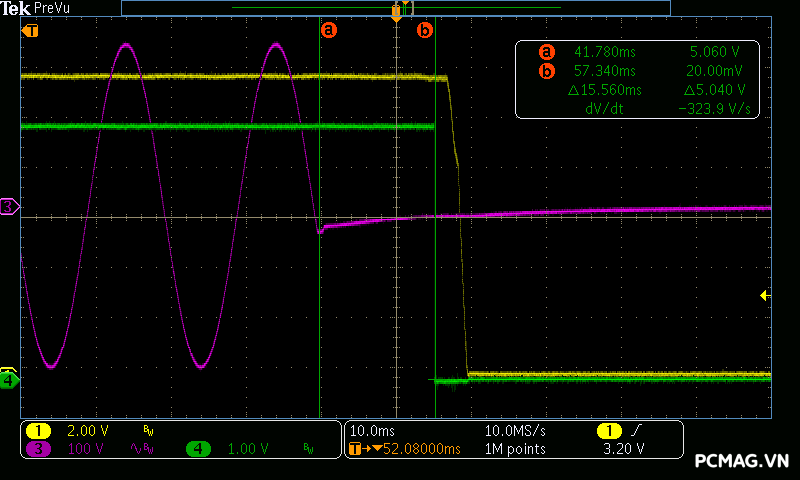Viewport: 800px width, 480px height.
Task: Click the orange T marker at top-left of graticule
Action: point(30,30)
